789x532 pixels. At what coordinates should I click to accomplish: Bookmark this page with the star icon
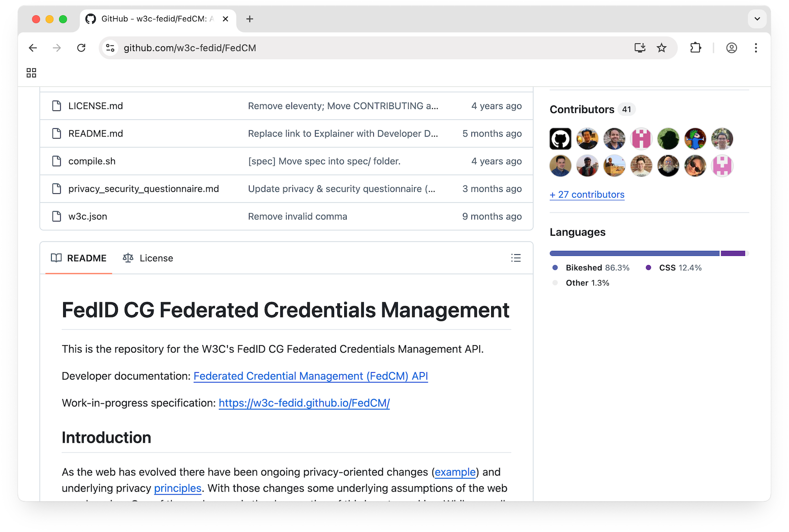[661, 48]
